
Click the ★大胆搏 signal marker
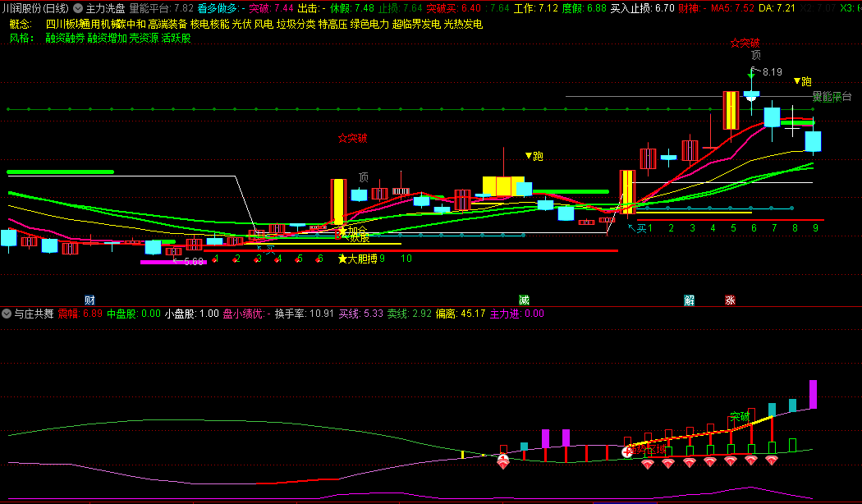coord(358,259)
